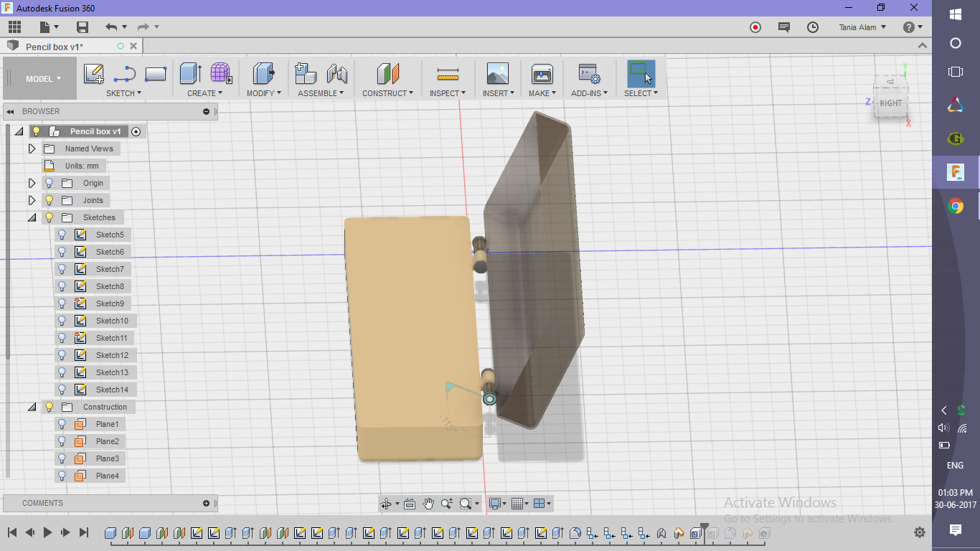
Task: Start screen recording button
Action: [x=755, y=27]
